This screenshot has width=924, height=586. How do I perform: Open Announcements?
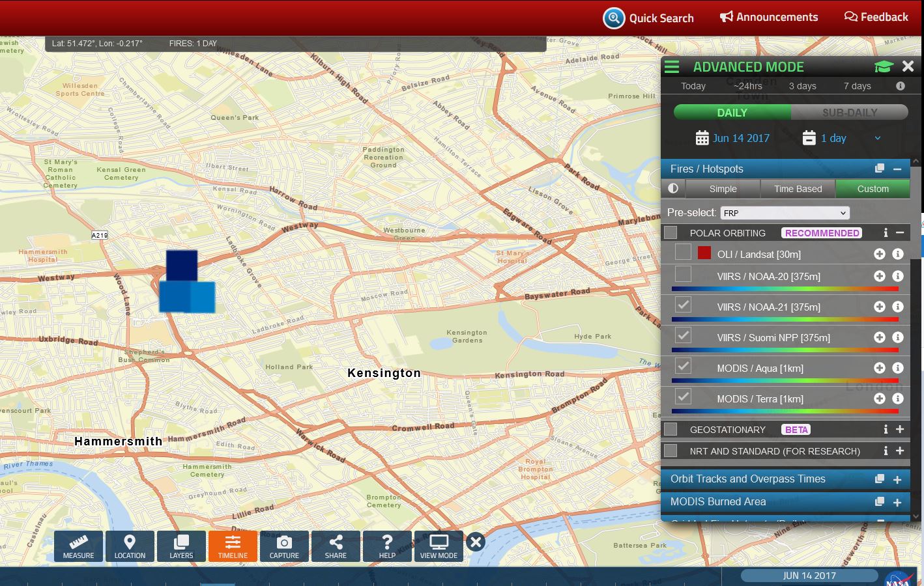point(769,17)
